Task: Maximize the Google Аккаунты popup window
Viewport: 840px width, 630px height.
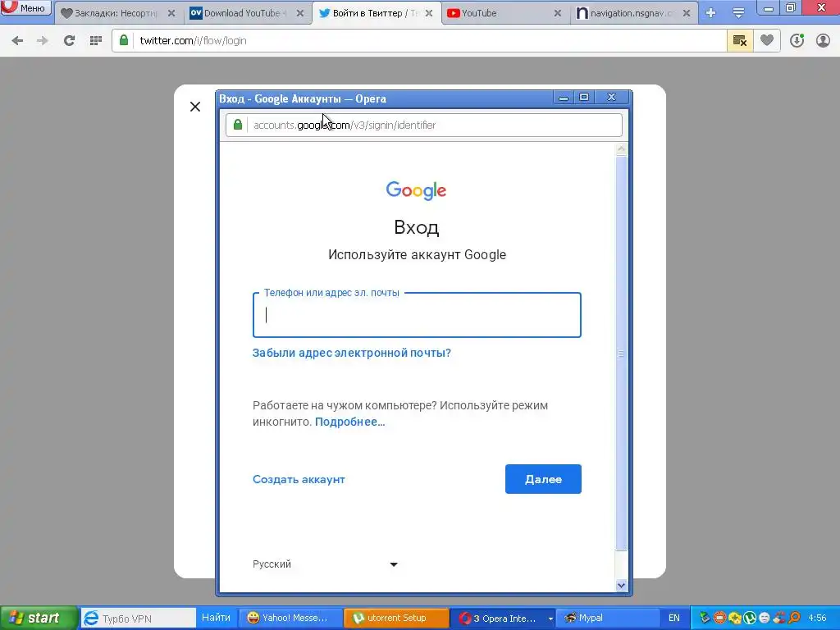Action: point(584,98)
